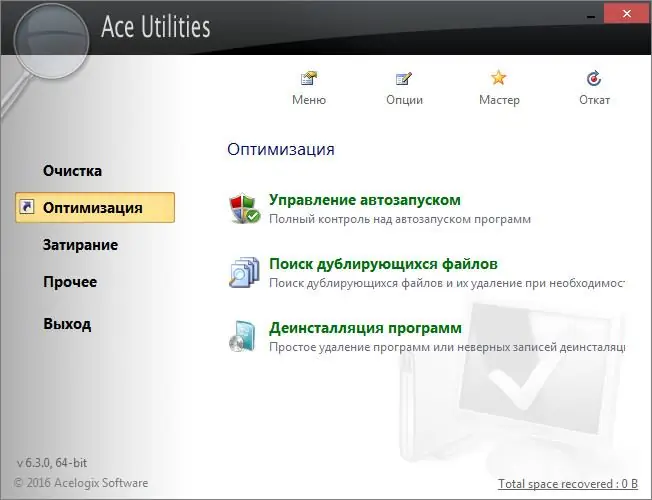Click the magnifying glass logo
652x500 pixels.
pos(51,42)
